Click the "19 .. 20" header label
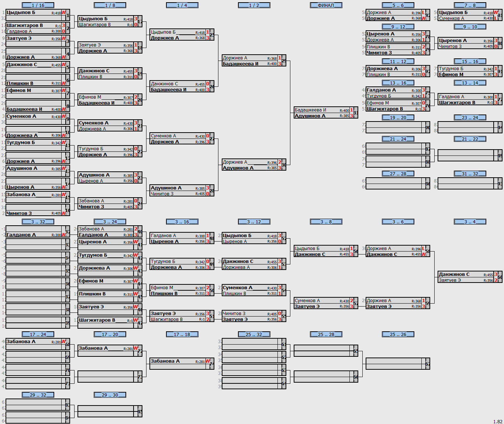Image resolution: width=504 pixels, height=424 pixels. (x=398, y=117)
